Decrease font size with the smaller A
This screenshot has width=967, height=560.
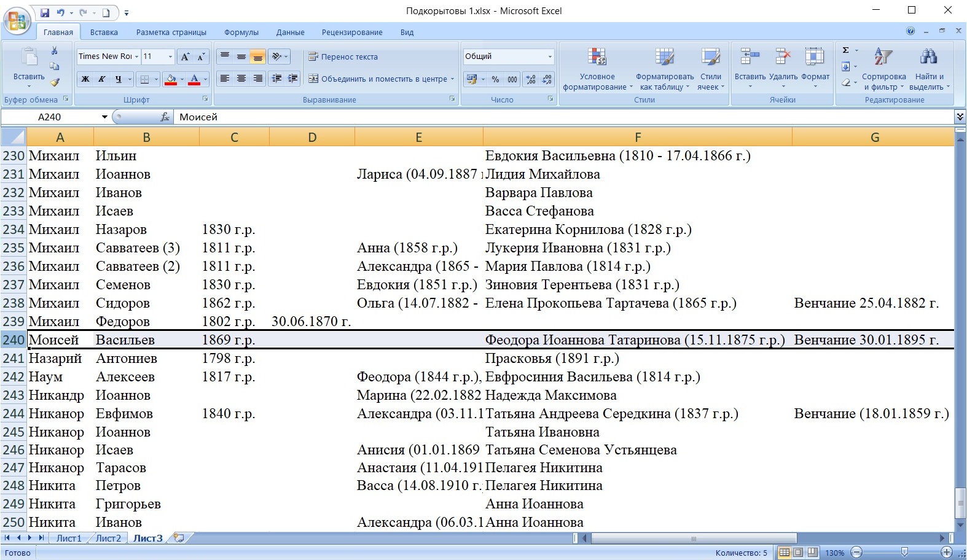201,56
